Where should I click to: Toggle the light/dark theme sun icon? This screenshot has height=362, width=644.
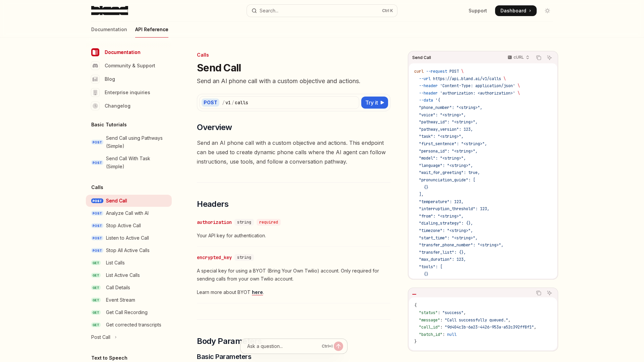547,11
